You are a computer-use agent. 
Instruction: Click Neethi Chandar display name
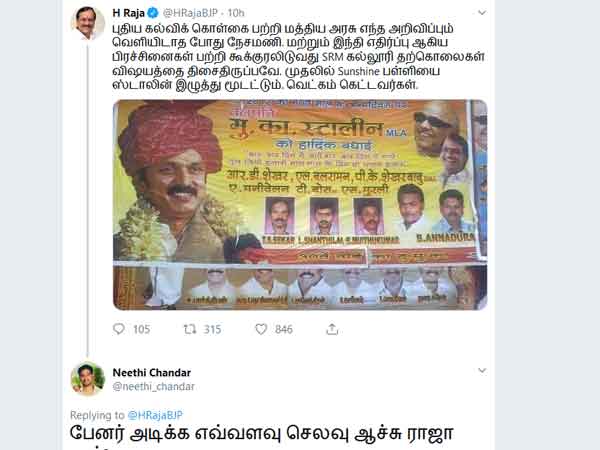click(152, 372)
